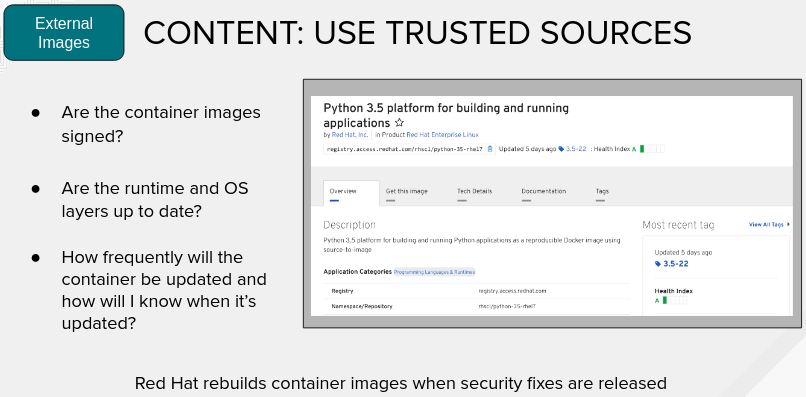Click the tag icon in Most recent tag panel
Image resolution: width=806 pixels, height=397 pixels.
point(657,264)
